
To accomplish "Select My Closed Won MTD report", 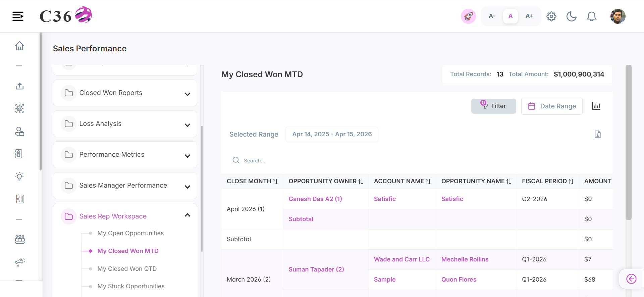I will 128,251.
